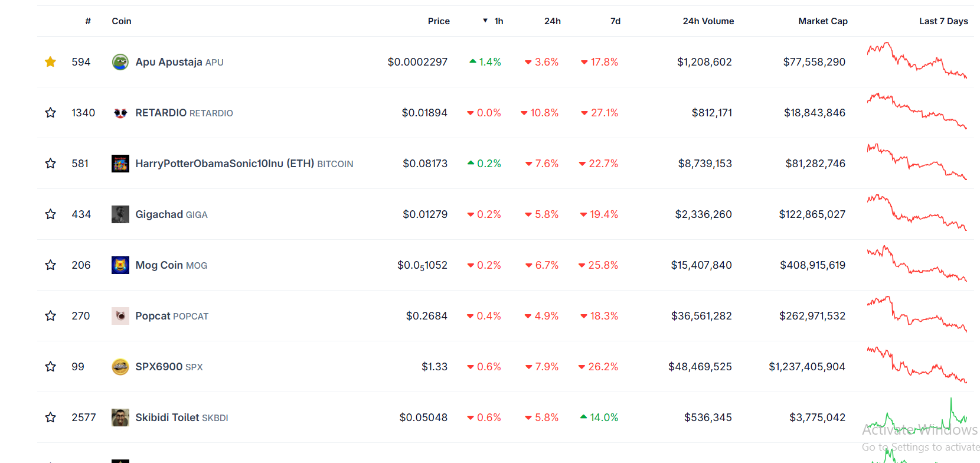Open the SPX6900 7-day sparkline chart

(916, 366)
